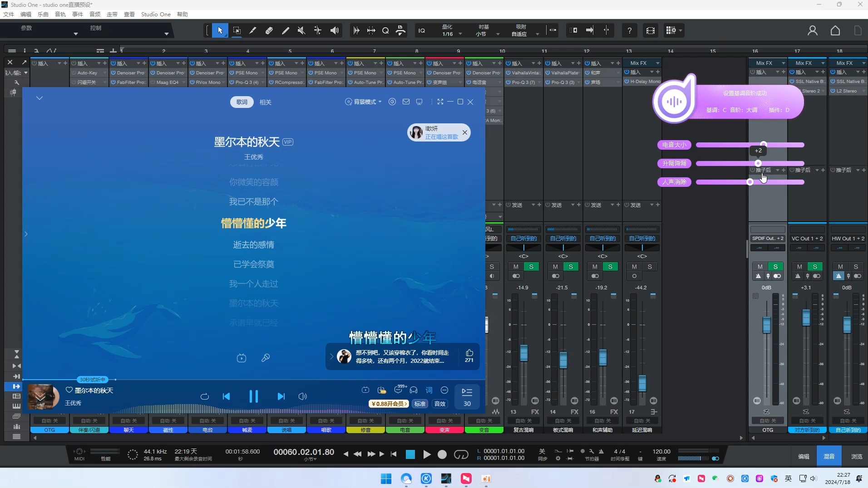Click the karaoke microphone icon in the lyrics view
The image size is (868, 488).
point(266,358)
